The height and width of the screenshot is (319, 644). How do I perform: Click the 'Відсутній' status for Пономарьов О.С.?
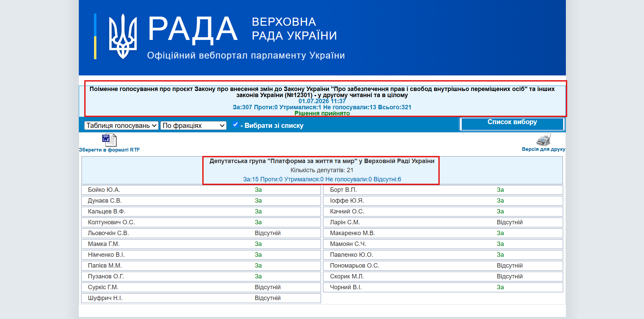click(510, 266)
